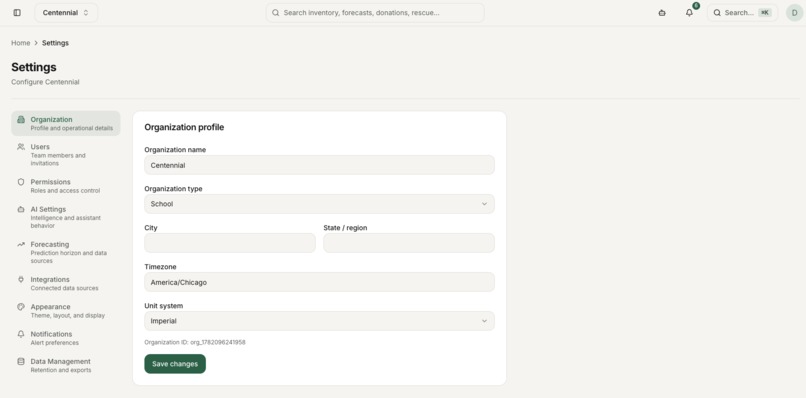
Task: Click the Configure Centennial subtitle
Action: click(x=45, y=82)
